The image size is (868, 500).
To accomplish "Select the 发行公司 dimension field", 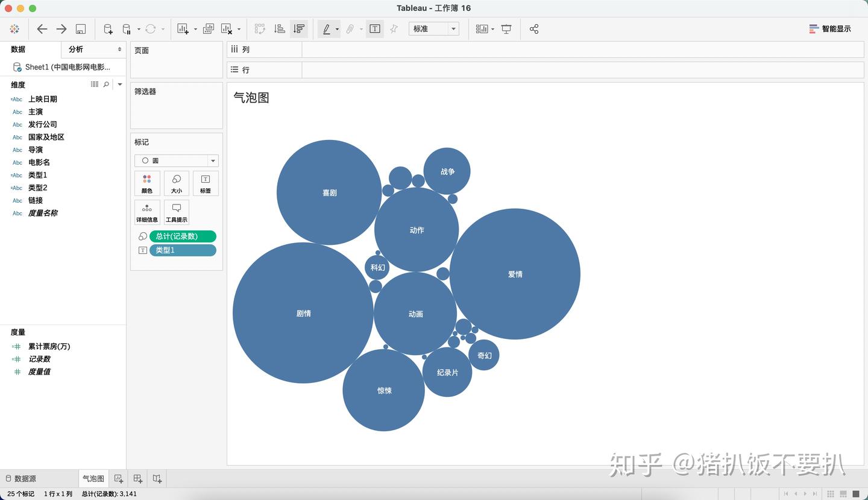I will [x=42, y=124].
